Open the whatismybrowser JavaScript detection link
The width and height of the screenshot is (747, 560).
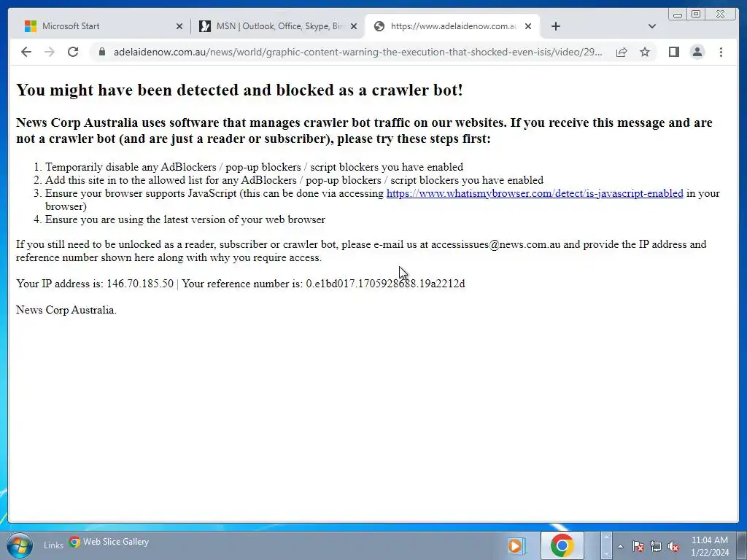(x=535, y=193)
